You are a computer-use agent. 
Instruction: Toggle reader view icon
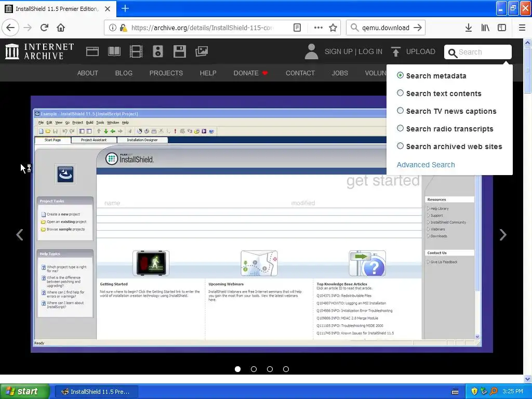pos(297,28)
